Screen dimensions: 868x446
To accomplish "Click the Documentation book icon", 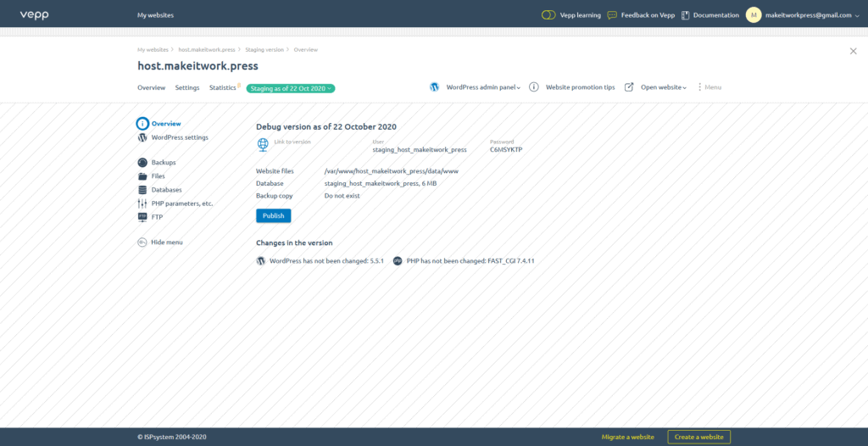I will click(x=685, y=15).
